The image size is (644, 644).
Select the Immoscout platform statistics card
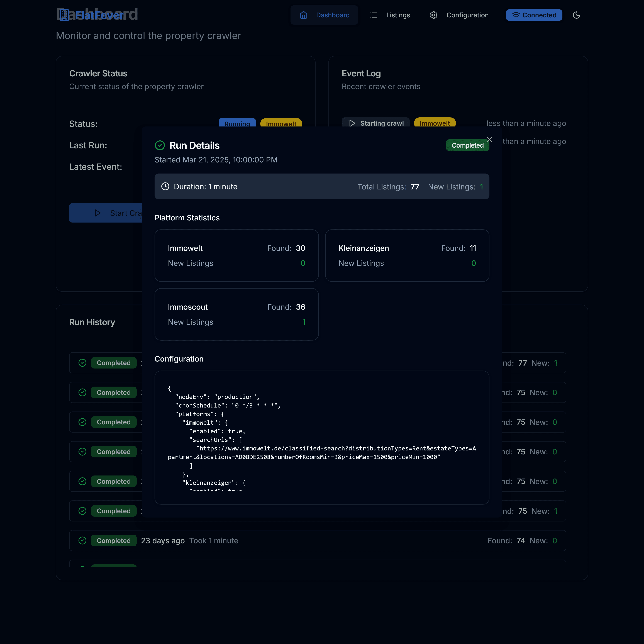tap(236, 314)
